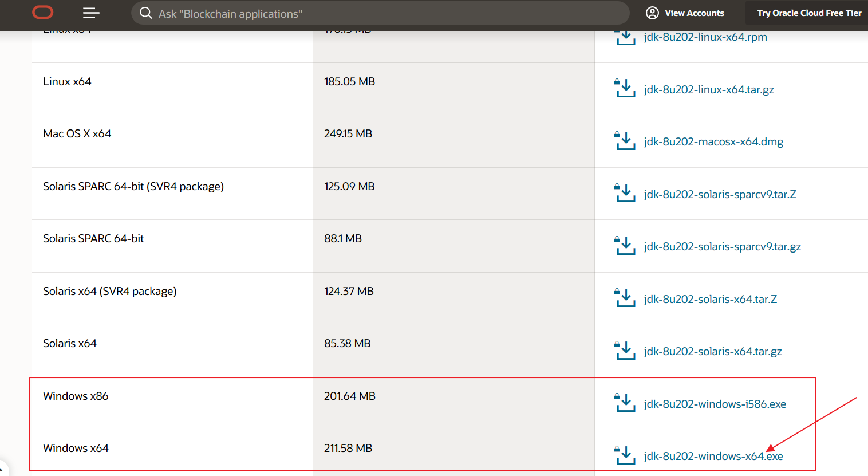Open the View Accounts menu

(x=694, y=13)
